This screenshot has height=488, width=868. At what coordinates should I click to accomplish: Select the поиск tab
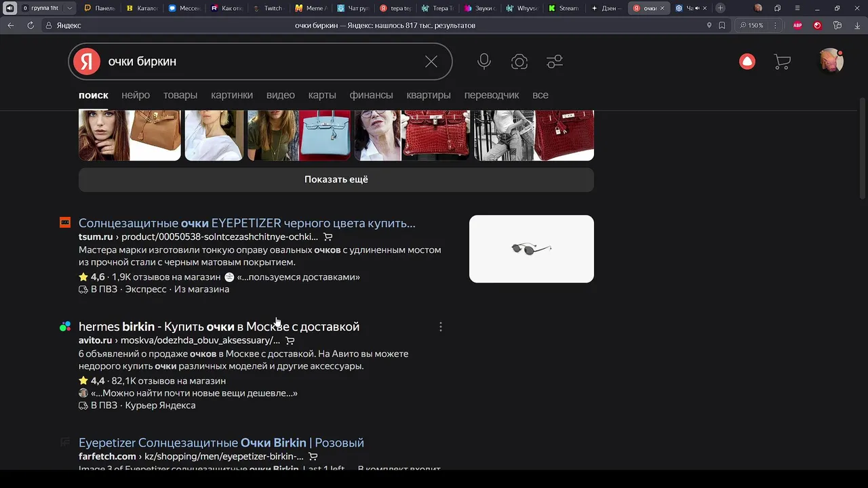94,95
